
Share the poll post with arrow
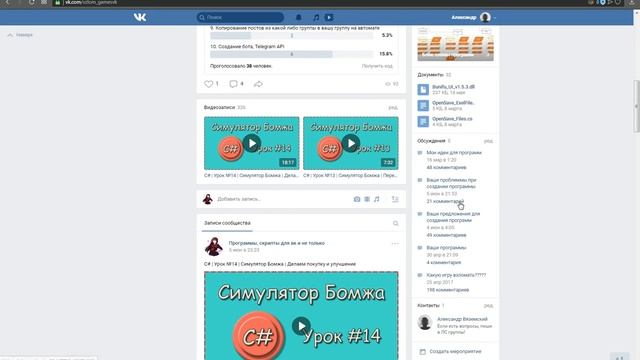[x=258, y=84]
